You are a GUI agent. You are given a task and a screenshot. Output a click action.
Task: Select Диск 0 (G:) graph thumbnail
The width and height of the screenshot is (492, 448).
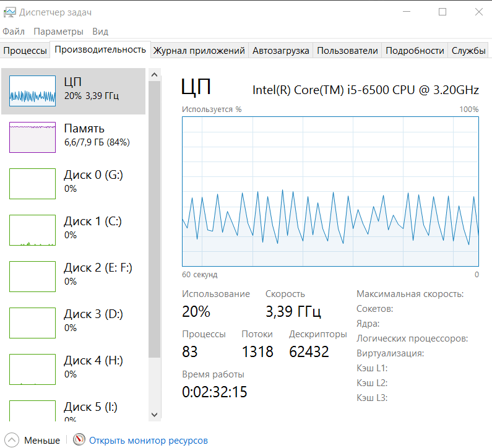click(32, 184)
